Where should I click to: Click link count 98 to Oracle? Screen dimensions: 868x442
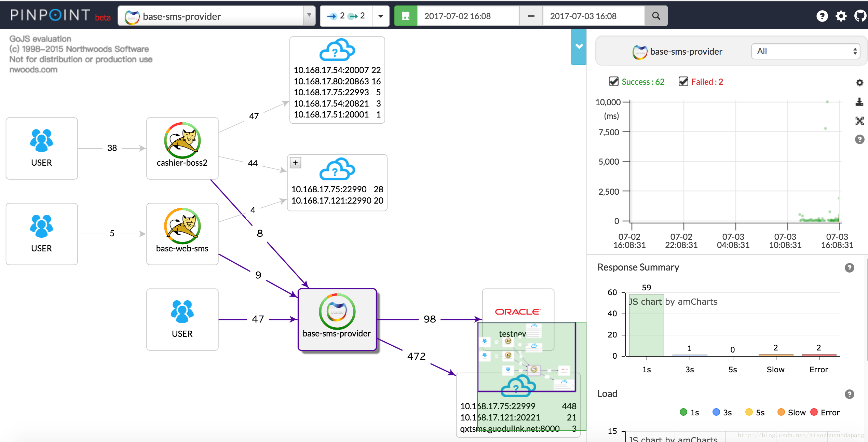430,319
